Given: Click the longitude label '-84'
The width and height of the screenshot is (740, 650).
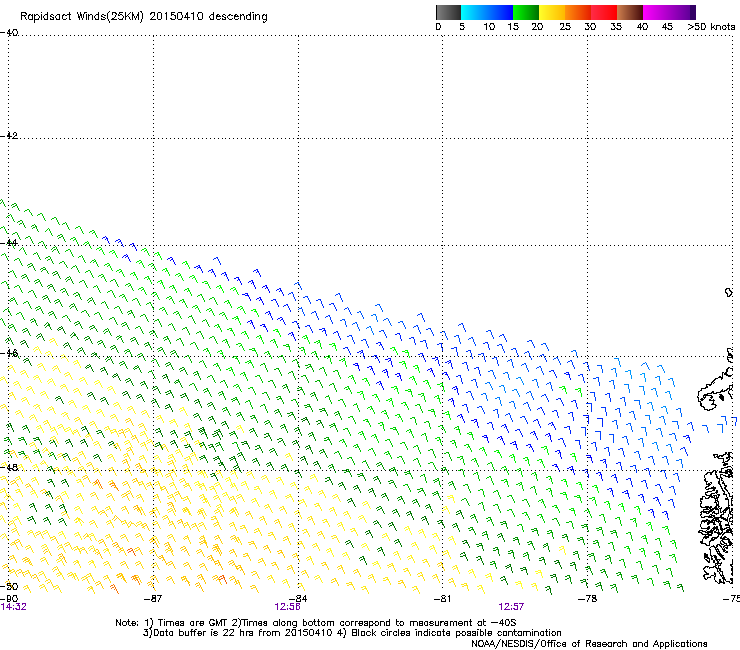Looking at the screenshot, I should (297, 599).
